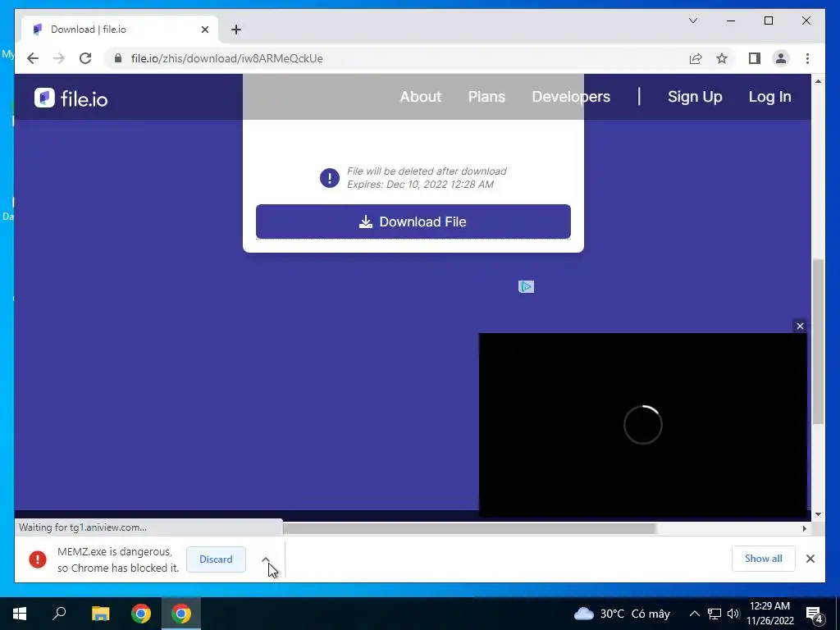Viewport: 840px width, 630px height.
Task: Maximize the Chrome window
Action: pos(768,21)
